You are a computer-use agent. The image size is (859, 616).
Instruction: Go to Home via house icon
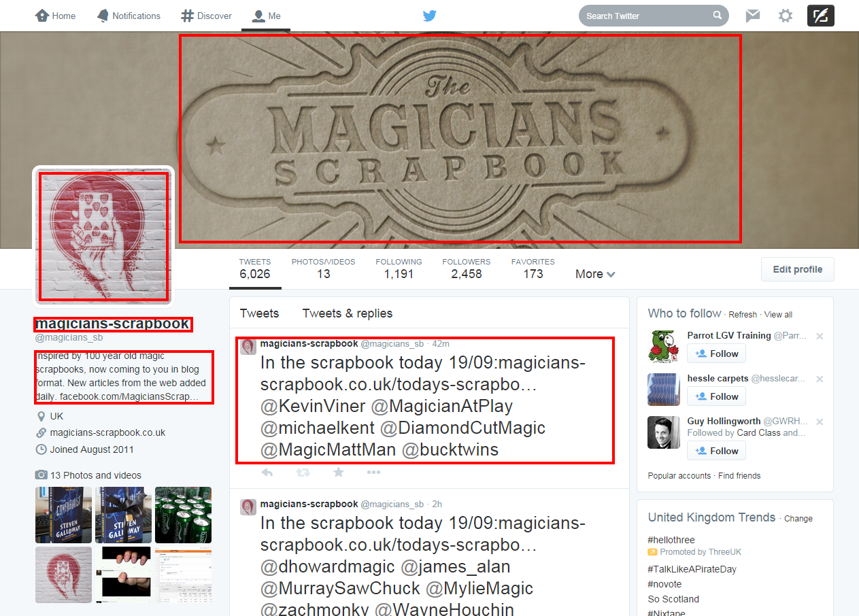click(x=55, y=16)
